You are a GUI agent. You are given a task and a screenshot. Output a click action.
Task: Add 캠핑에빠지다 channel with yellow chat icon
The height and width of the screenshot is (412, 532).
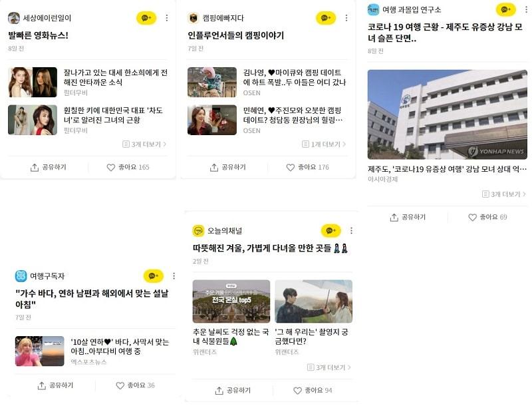[x=326, y=18]
